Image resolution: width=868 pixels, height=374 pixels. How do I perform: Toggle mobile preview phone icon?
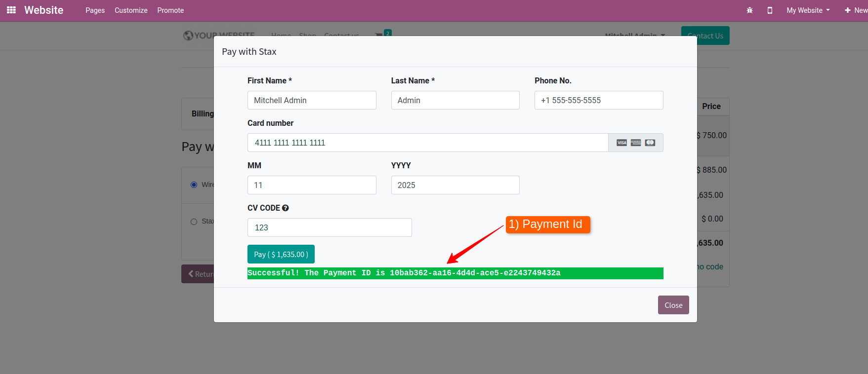770,10
